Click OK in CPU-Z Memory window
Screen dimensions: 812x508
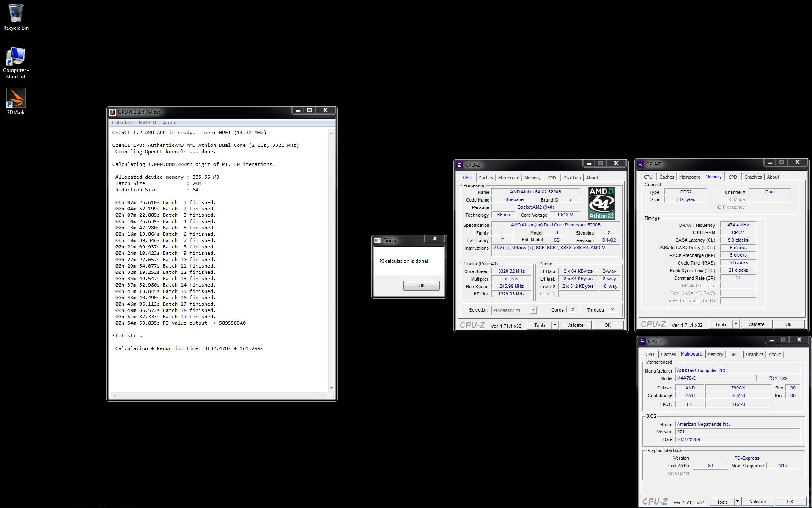[788, 324]
